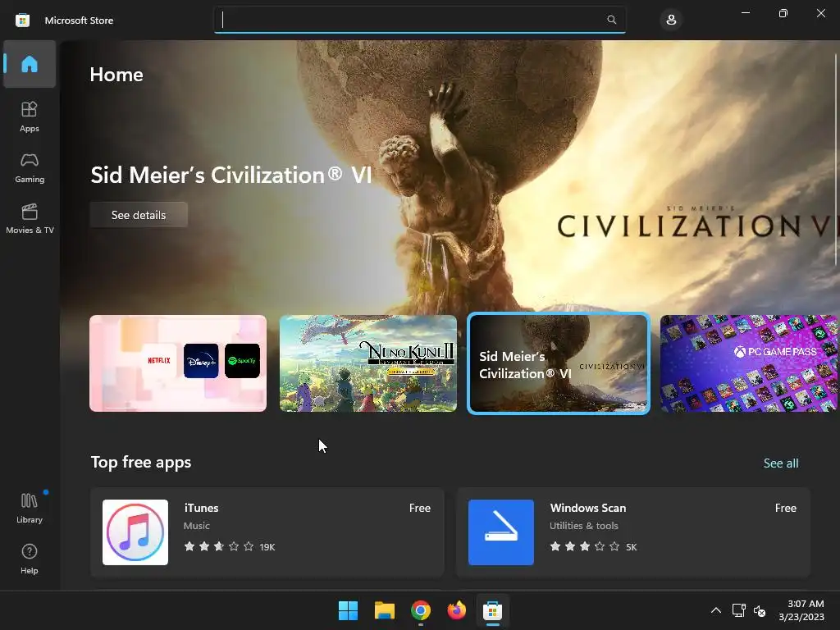The height and width of the screenshot is (630, 840).
Task: Open the clock and date panel
Action: [801, 610]
